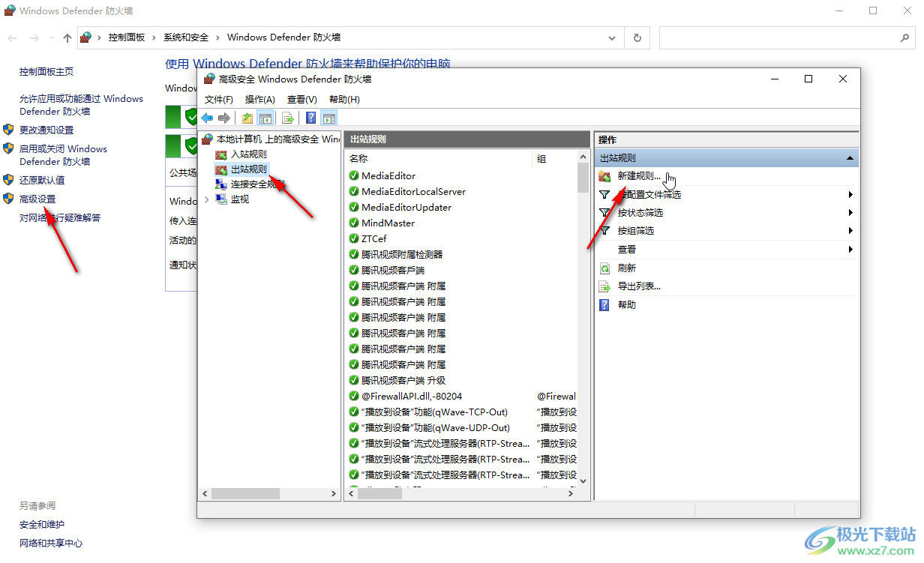Select the MediaEditorLocalServer rule row
Viewport: 924px width, 563px height.
click(x=462, y=191)
